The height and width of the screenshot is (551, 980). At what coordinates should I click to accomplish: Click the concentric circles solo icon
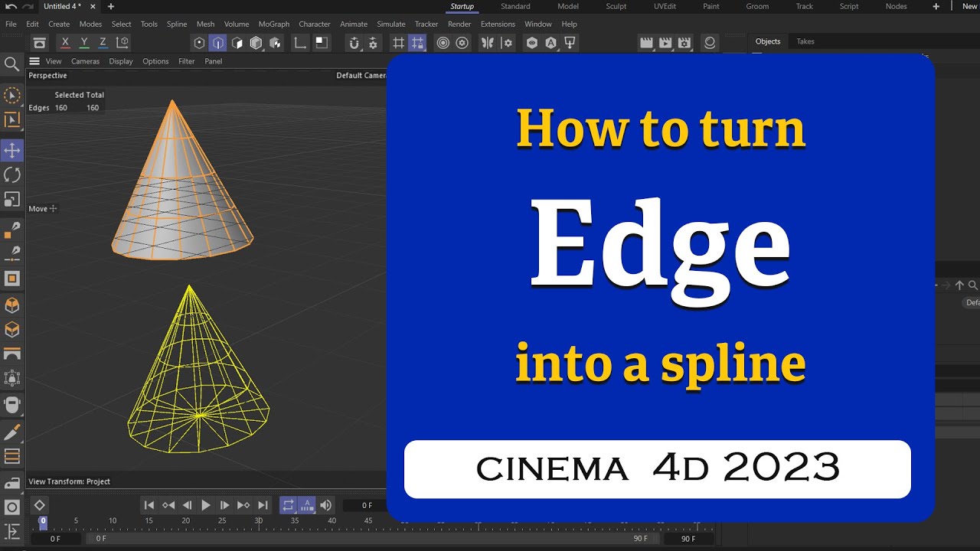443,43
